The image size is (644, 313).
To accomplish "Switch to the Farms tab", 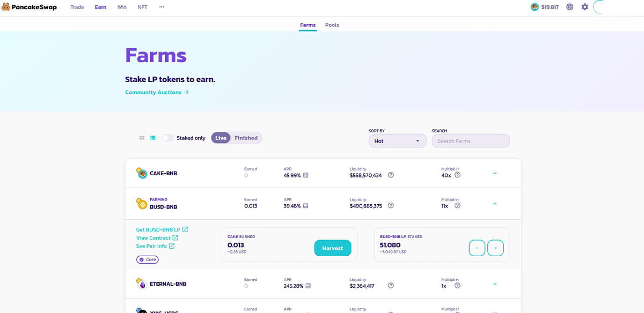I will pyautogui.click(x=308, y=25).
